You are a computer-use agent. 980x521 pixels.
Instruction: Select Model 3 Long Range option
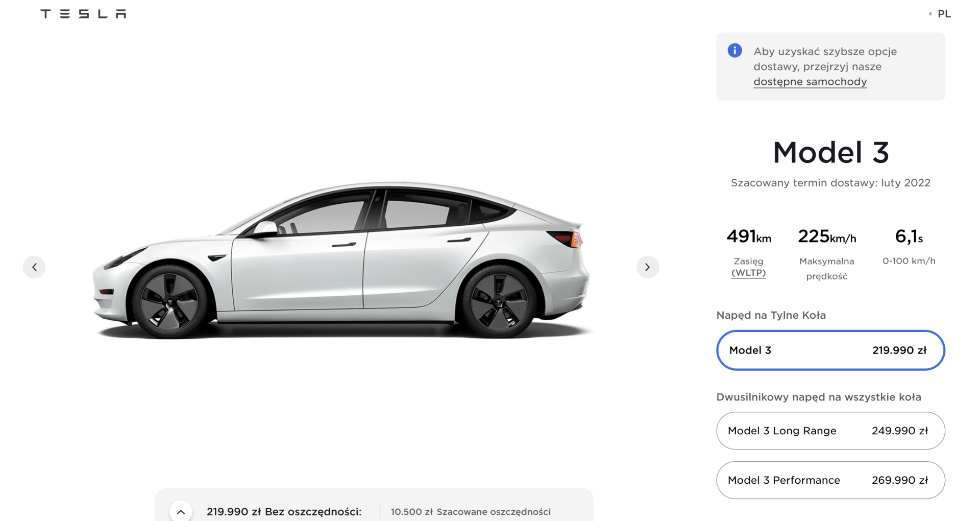point(830,431)
